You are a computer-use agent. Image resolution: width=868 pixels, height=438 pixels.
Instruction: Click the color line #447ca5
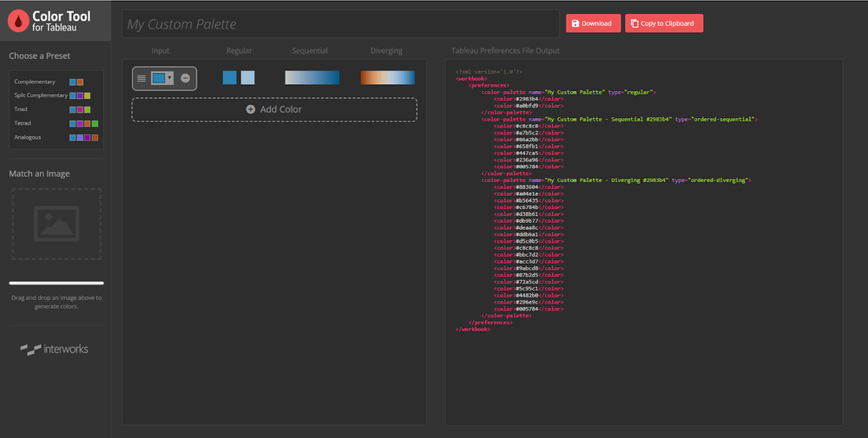(529, 154)
